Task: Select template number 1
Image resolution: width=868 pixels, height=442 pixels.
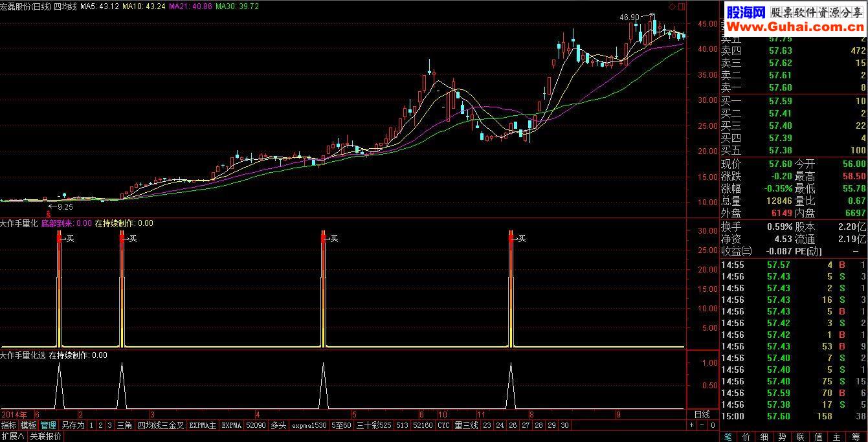Action: [x=91, y=425]
